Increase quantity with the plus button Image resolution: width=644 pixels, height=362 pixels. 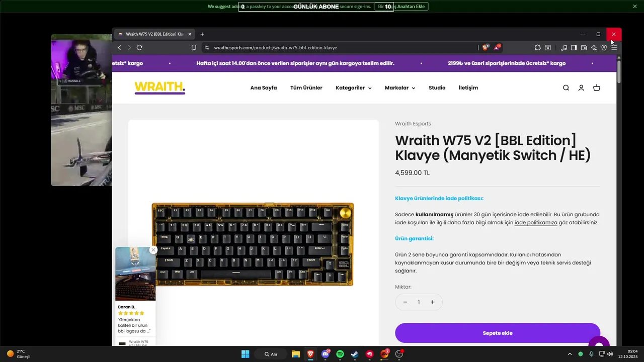(x=432, y=302)
